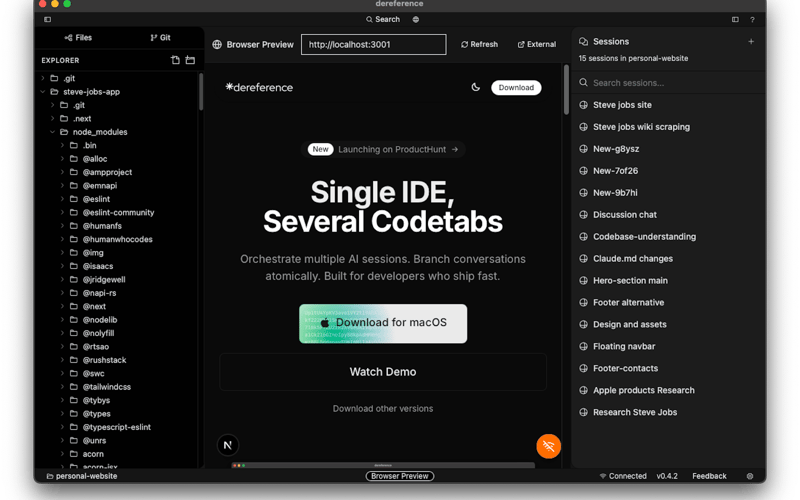
Task: Click the Steve jobs site session icon
Action: pyautogui.click(x=584, y=105)
